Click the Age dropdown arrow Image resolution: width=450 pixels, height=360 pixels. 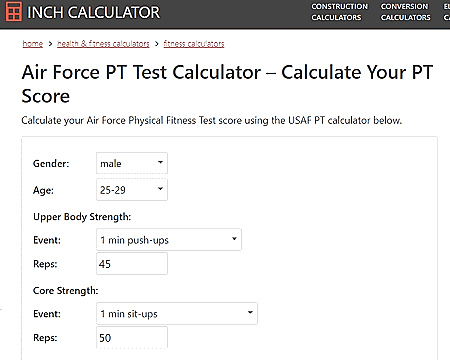click(x=160, y=189)
